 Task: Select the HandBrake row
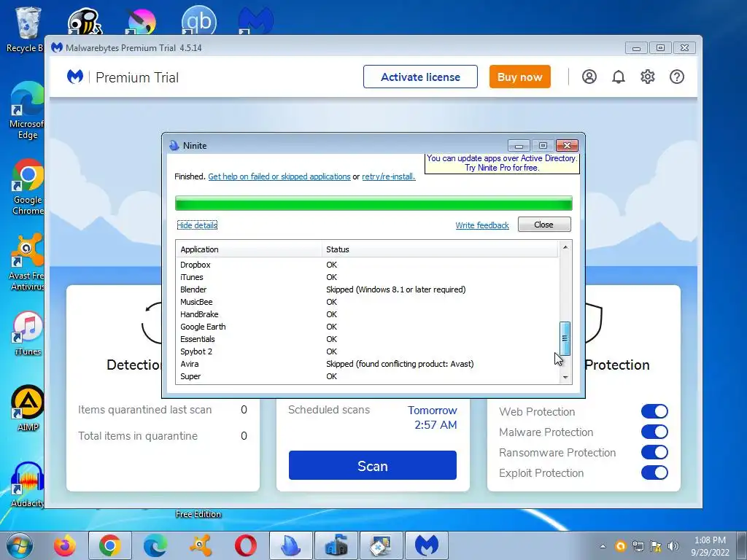[x=368, y=314]
